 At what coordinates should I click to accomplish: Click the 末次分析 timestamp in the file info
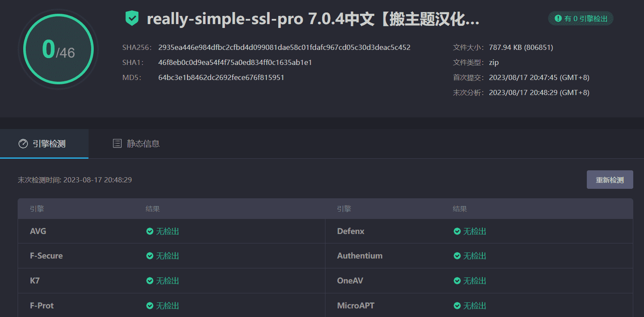[x=539, y=92]
